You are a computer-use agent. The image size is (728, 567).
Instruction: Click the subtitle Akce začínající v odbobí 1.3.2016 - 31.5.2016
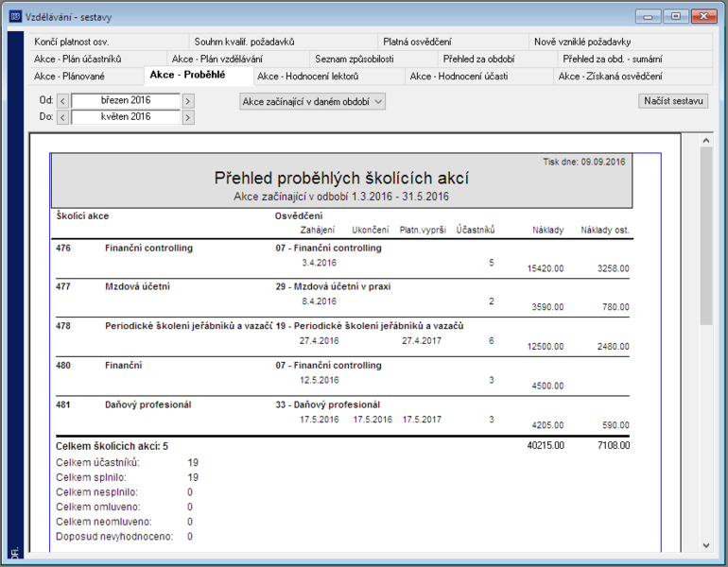[x=341, y=197]
